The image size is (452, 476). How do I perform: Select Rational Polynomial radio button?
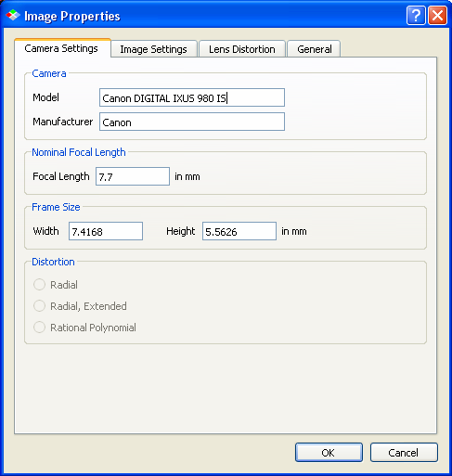click(39, 328)
